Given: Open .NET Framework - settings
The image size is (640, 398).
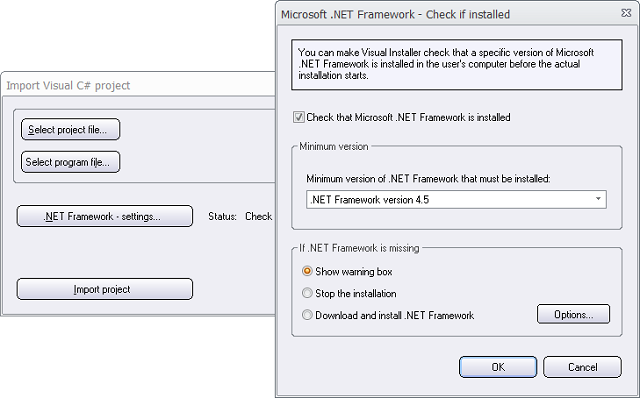Looking at the screenshot, I should [x=104, y=216].
